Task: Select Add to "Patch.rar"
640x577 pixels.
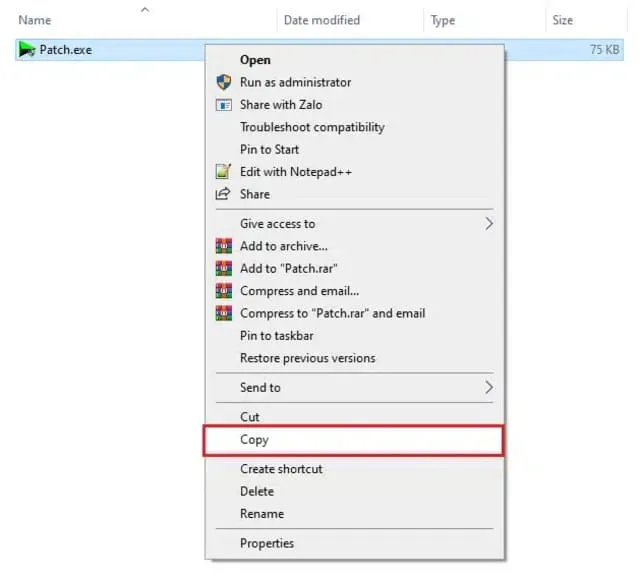Action: 354,269
